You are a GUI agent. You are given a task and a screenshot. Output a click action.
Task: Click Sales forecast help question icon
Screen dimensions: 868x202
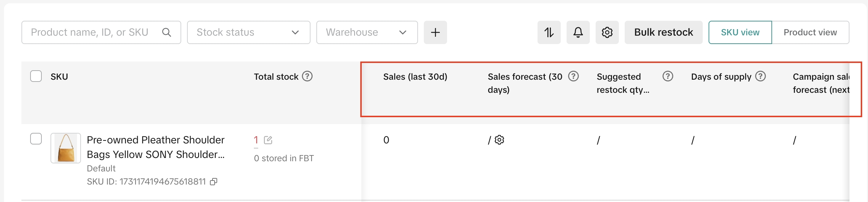click(x=573, y=76)
